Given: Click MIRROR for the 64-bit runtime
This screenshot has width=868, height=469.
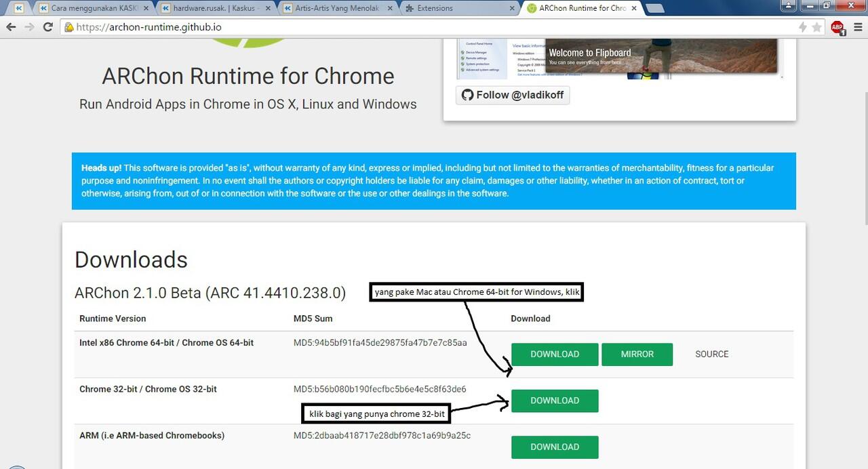Looking at the screenshot, I should [637, 354].
